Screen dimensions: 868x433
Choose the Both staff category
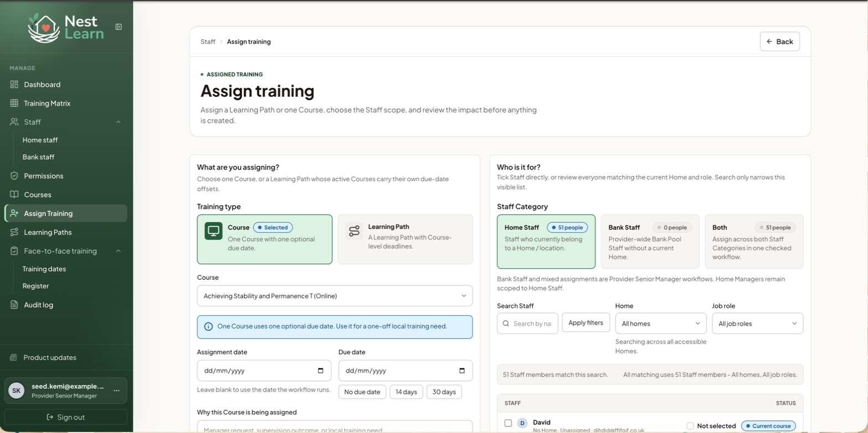click(x=754, y=242)
